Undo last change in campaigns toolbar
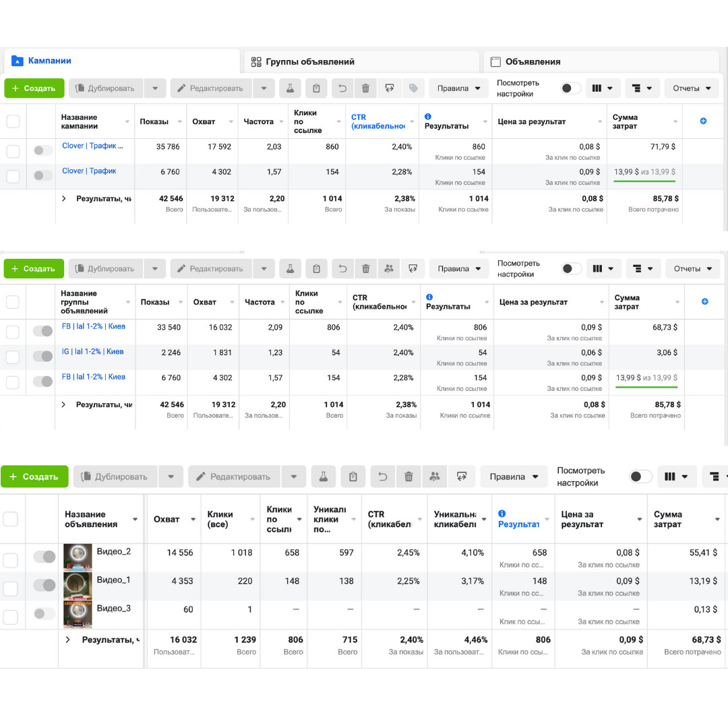The height and width of the screenshot is (728, 728). point(342,88)
